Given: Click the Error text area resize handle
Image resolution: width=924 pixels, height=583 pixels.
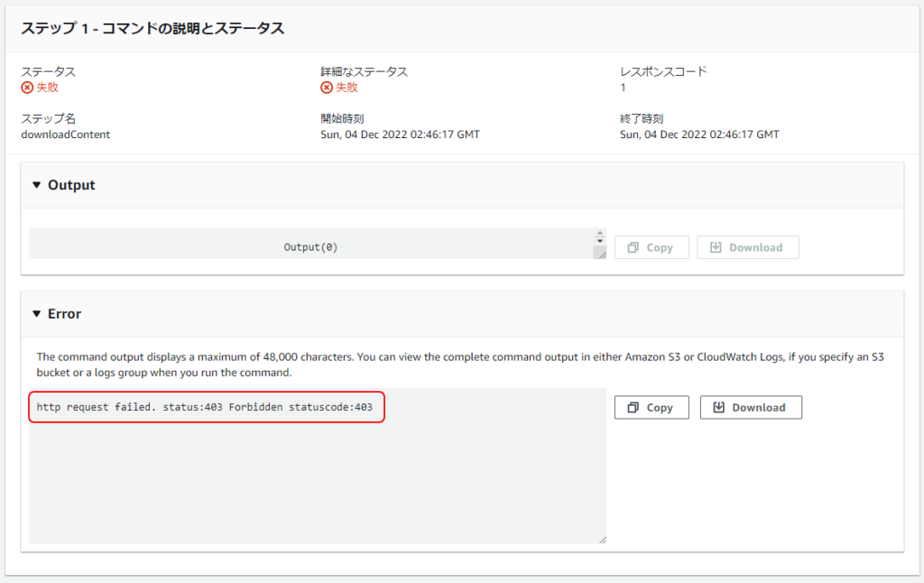Looking at the screenshot, I should (602, 540).
